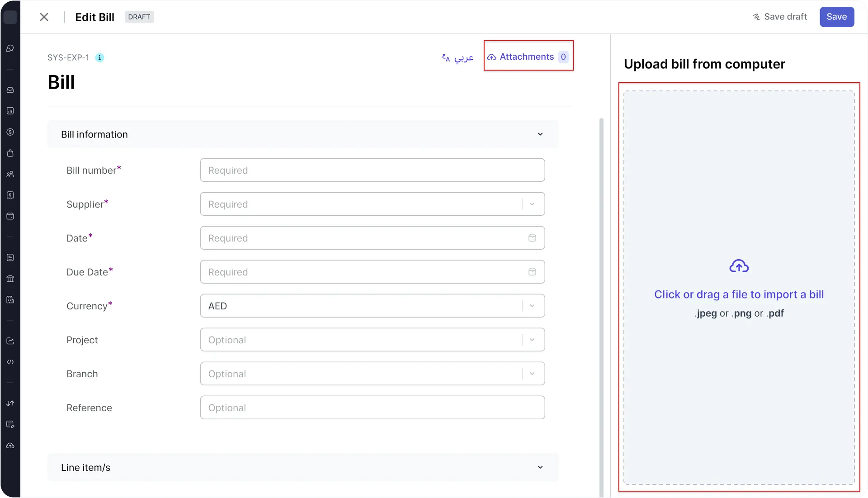This screenshot has height=498, width=868.
Task: Click the DRAFT status badge
Action: coord(139,17)
